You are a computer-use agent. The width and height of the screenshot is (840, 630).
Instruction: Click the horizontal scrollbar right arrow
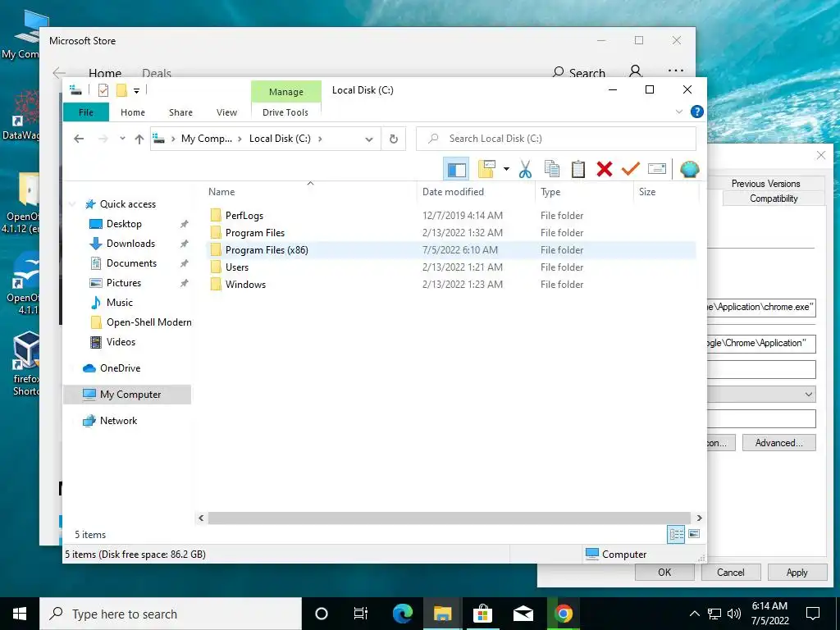(x=699, y=518)
